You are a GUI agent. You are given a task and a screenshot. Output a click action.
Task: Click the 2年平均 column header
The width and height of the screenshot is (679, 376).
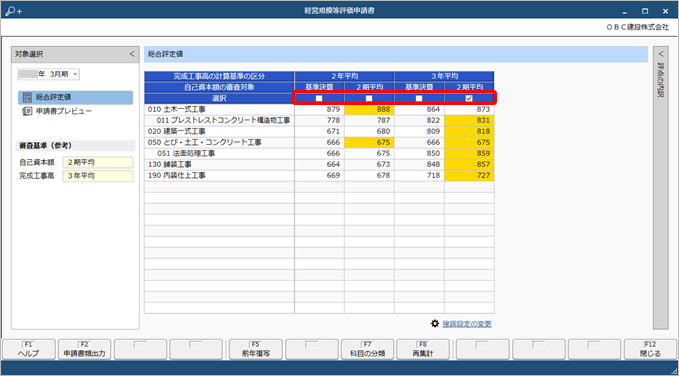[x=344, y=76]
